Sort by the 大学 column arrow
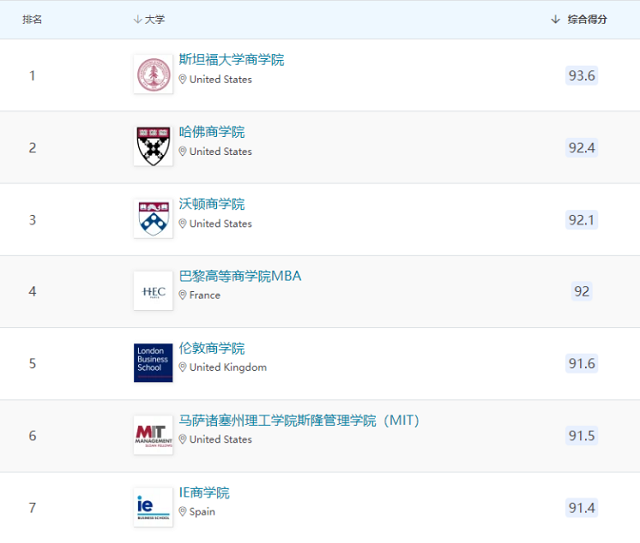This screenshot has height=543, width=640. tap(138, 19)
